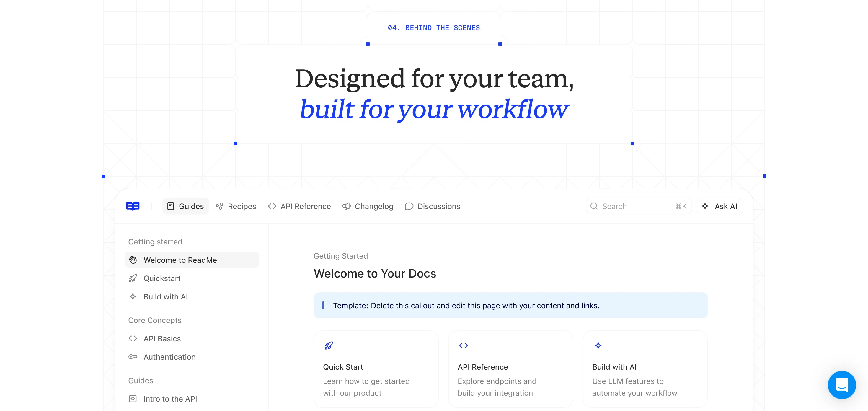The height and width of the screenshot is (411, 868).
Task: Click the Guides sidebar section heading
Action: click(141, 380)
